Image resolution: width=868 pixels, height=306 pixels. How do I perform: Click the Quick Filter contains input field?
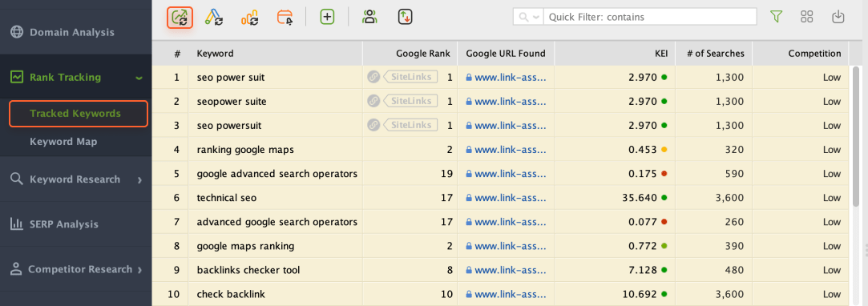coord(651,17)
